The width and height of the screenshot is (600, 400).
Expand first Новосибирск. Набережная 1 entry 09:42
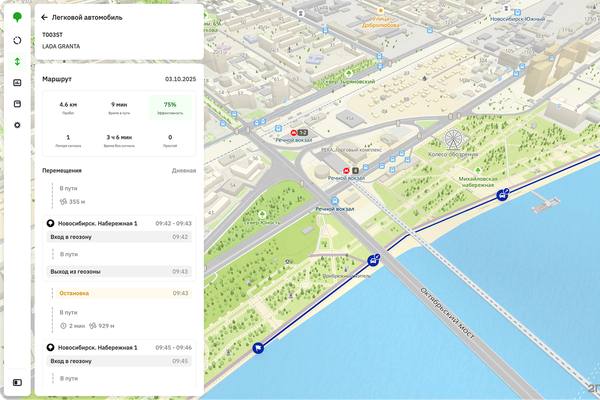[118, 223]
